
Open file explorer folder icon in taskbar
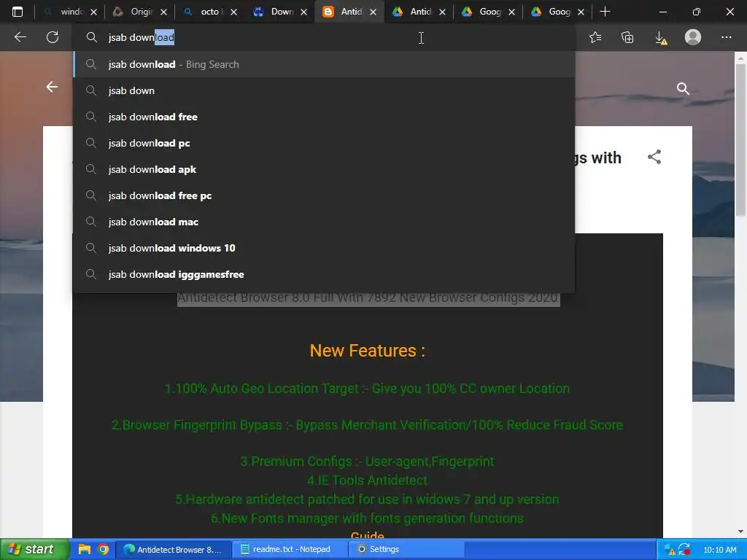point(85,549)
